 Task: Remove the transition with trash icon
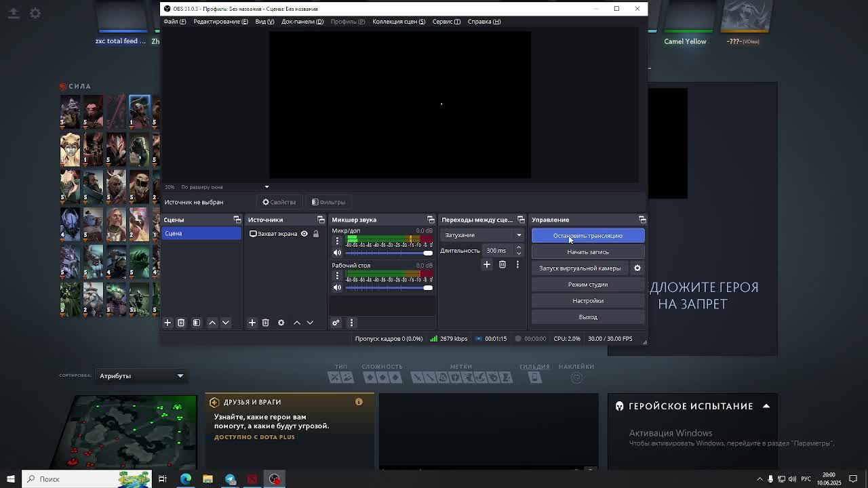pos(502,264)
